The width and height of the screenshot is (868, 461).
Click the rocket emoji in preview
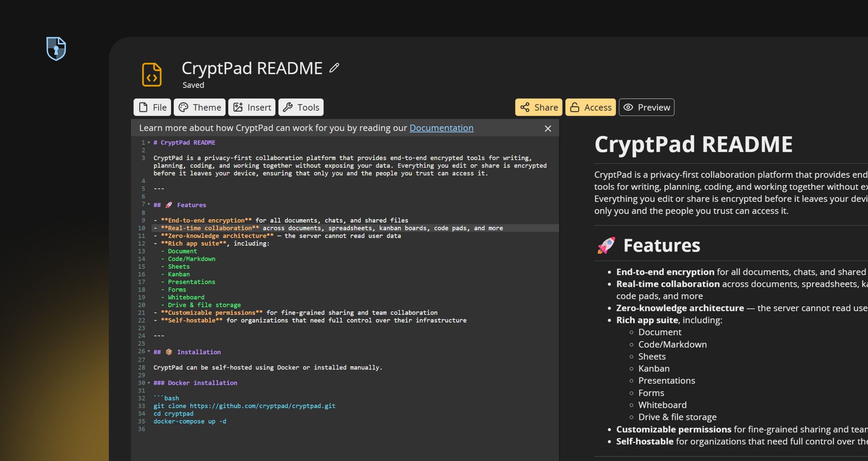[x=606, y=245]
